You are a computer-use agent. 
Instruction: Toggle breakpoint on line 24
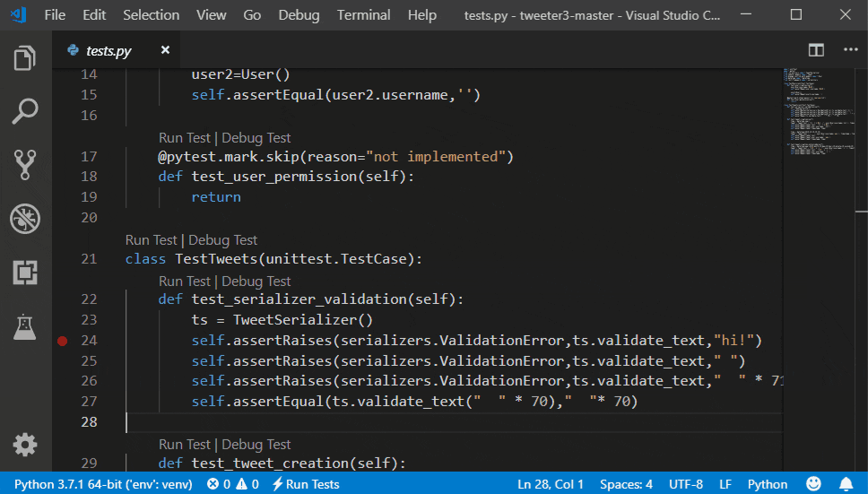pos(62,341)
